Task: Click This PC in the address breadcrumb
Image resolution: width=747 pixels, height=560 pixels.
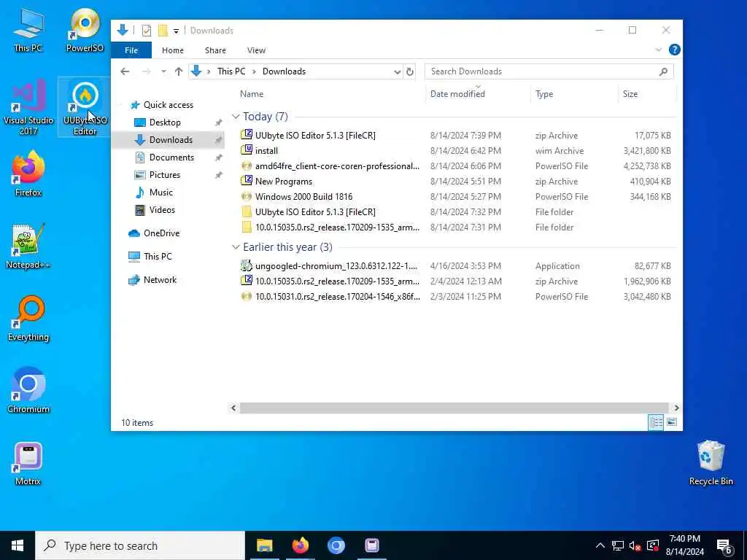Action: (231, 71)
